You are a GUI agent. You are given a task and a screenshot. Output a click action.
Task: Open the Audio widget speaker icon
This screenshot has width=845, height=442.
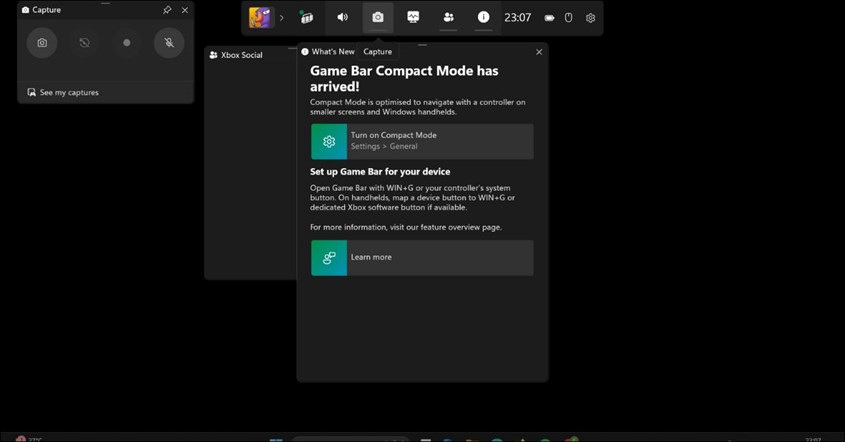(x=342, y=17)
